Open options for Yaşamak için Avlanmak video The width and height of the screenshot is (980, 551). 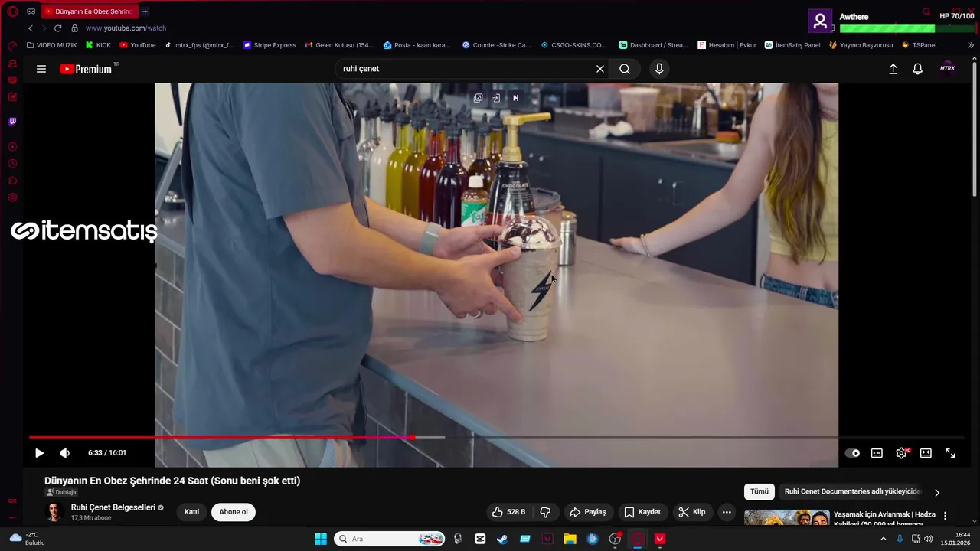point(945,516)
